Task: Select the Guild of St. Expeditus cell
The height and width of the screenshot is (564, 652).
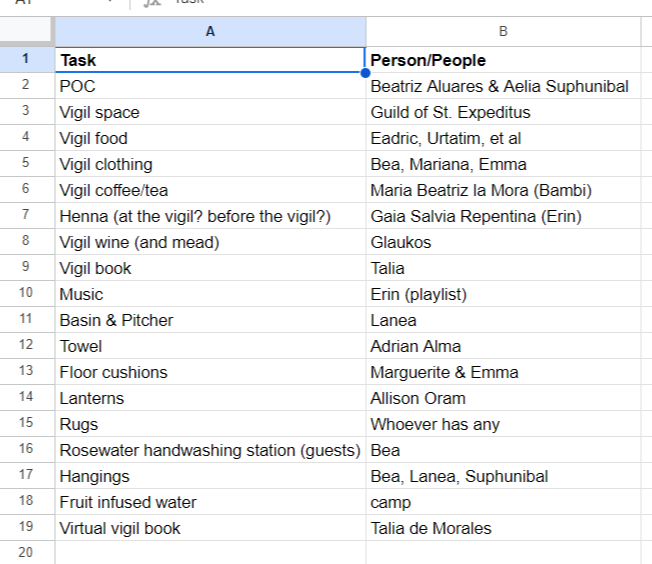Action: [x=503, y=112]
